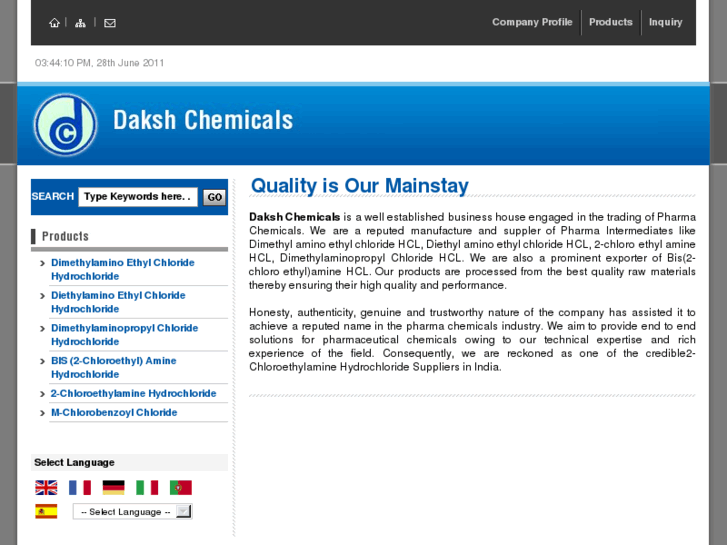
Task: Switch language with the Italian flag
Action: [147, 487]
